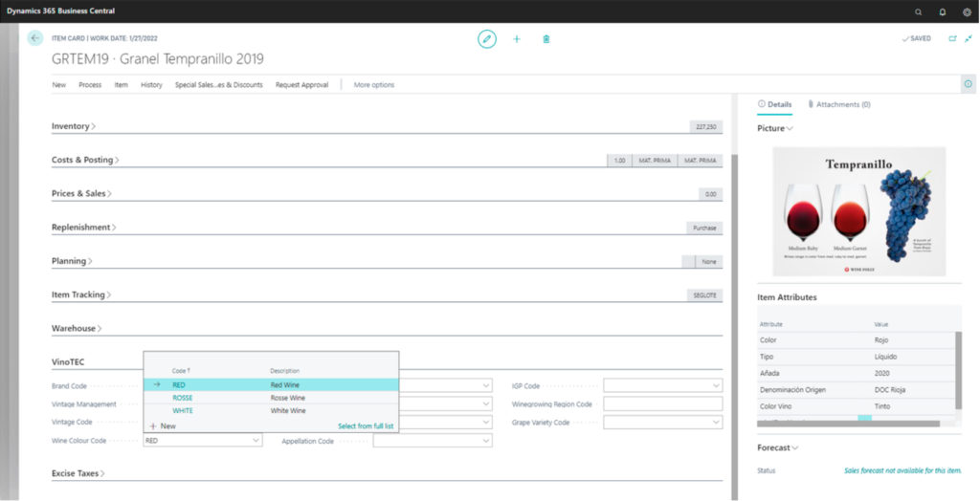980x501 pixels.
Task: Switch to the Attachments (0) tab
Action: 838,104
